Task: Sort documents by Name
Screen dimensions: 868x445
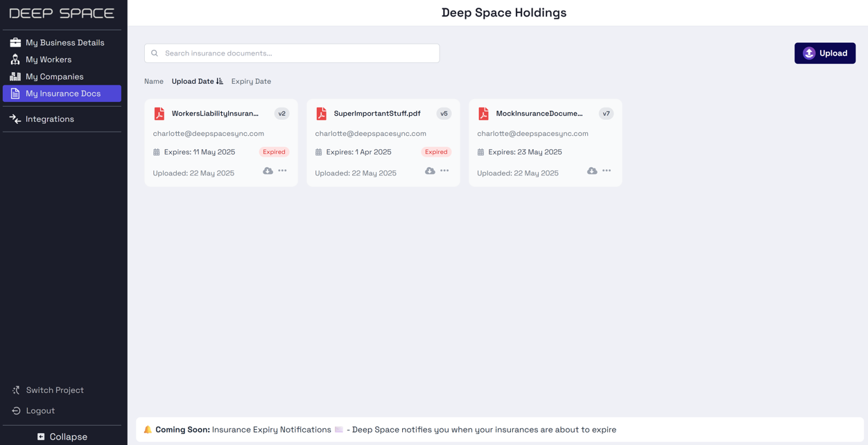Action: point(154,81)
